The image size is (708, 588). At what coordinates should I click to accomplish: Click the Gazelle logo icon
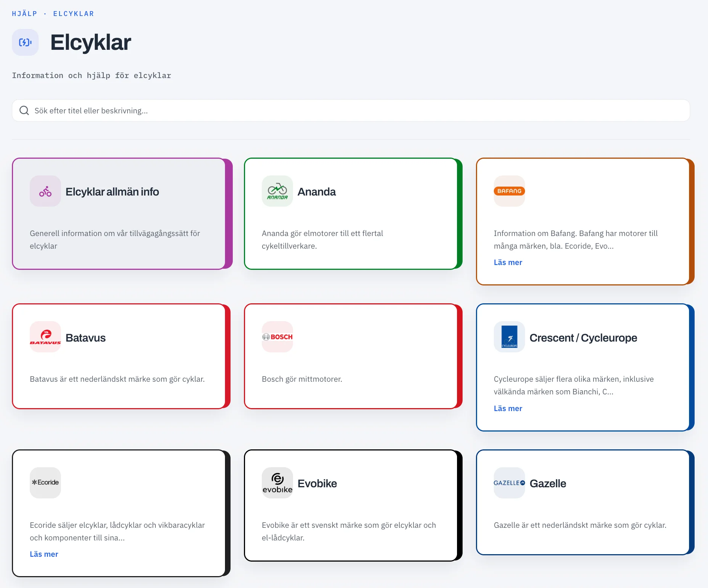509,483
